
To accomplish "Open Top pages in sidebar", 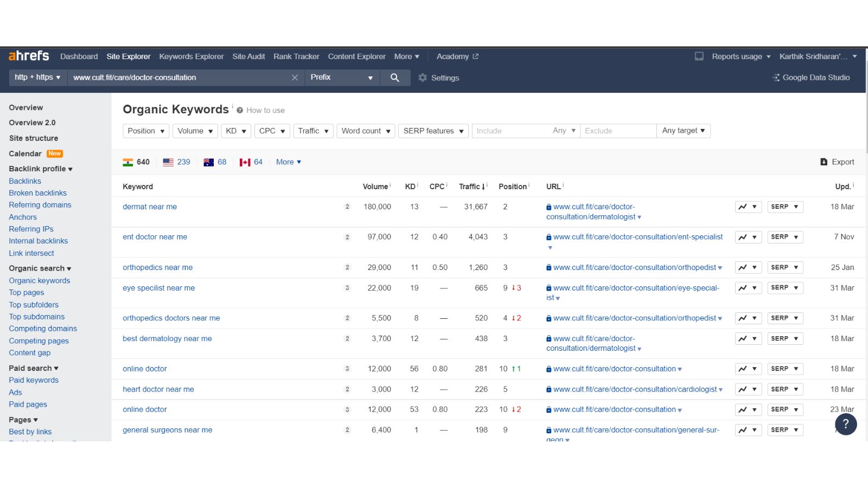I will pos(27,293).
